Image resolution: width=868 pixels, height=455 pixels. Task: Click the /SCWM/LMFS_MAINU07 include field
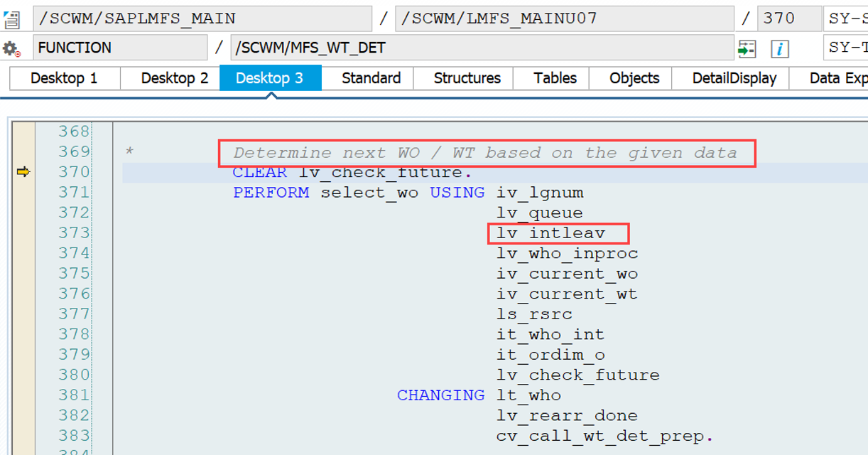point(565,18)
